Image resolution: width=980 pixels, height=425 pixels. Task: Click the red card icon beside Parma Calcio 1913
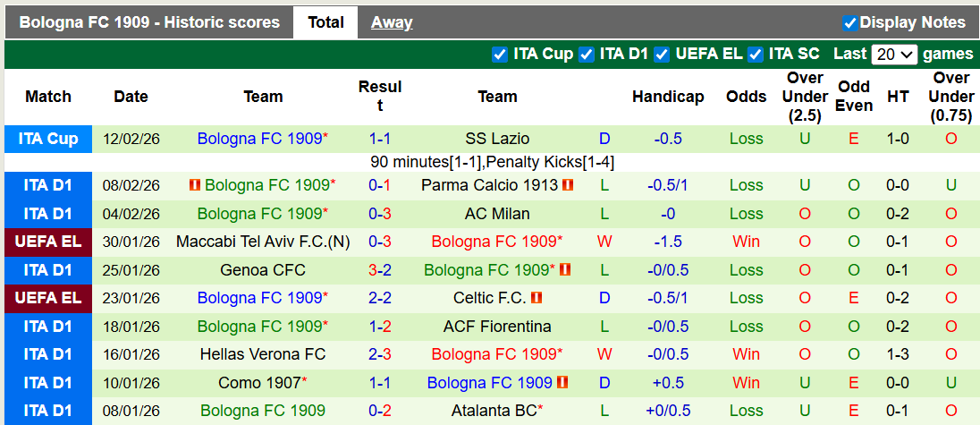[568, 185]
